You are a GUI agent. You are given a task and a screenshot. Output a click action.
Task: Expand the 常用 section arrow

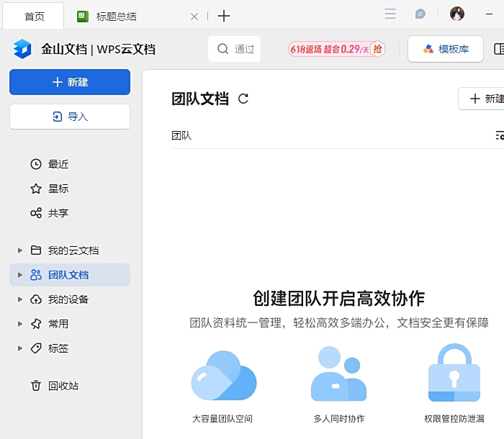click(x=20, y=324)
